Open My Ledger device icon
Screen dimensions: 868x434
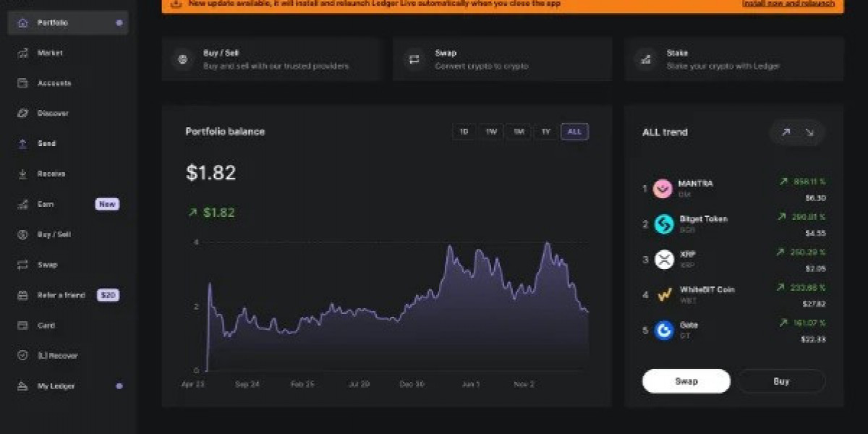coord(22,386)
